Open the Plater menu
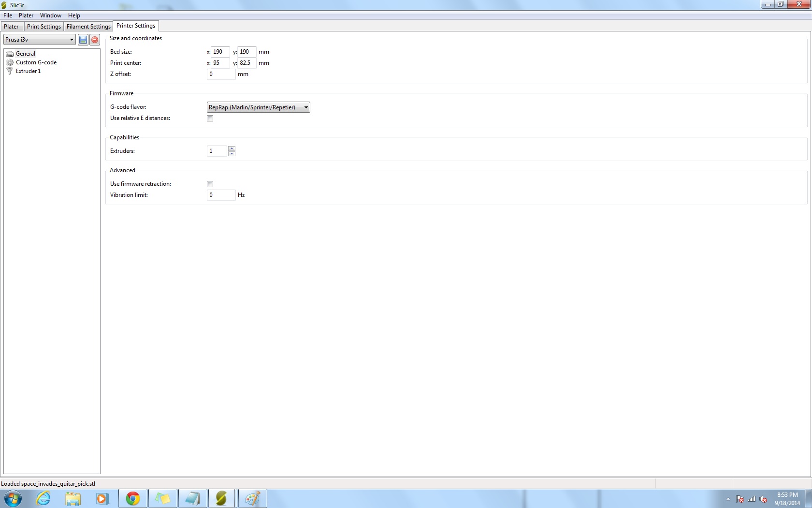812x508 pixels. 26,15
